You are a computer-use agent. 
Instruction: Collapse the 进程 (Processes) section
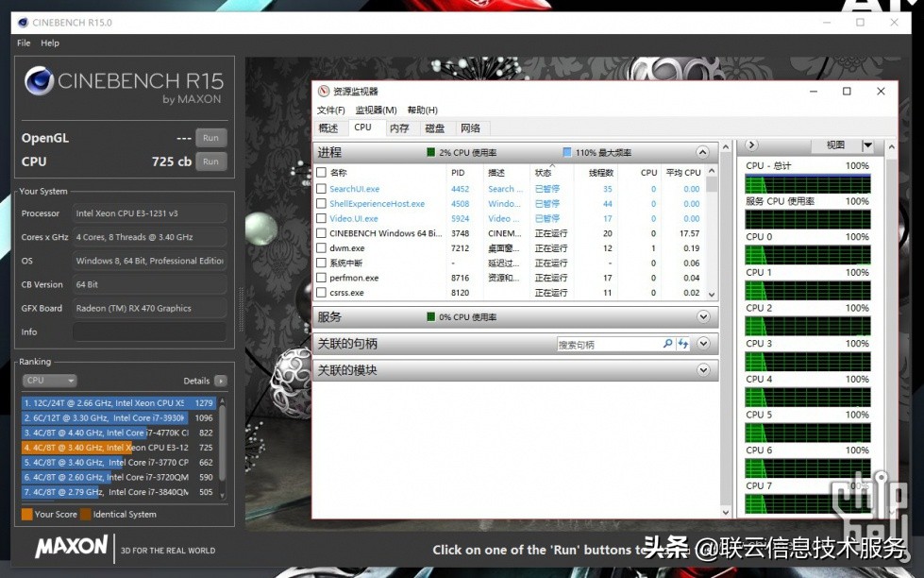(702, 152)
